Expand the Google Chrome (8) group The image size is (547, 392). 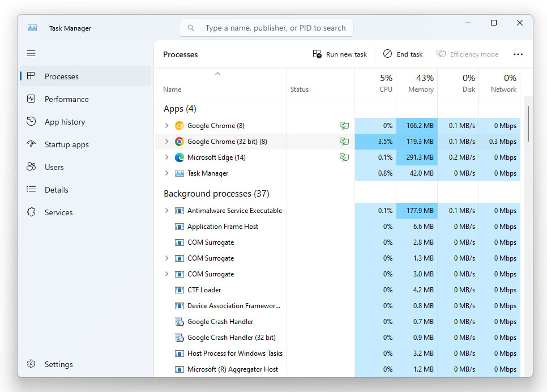point(166,125)
